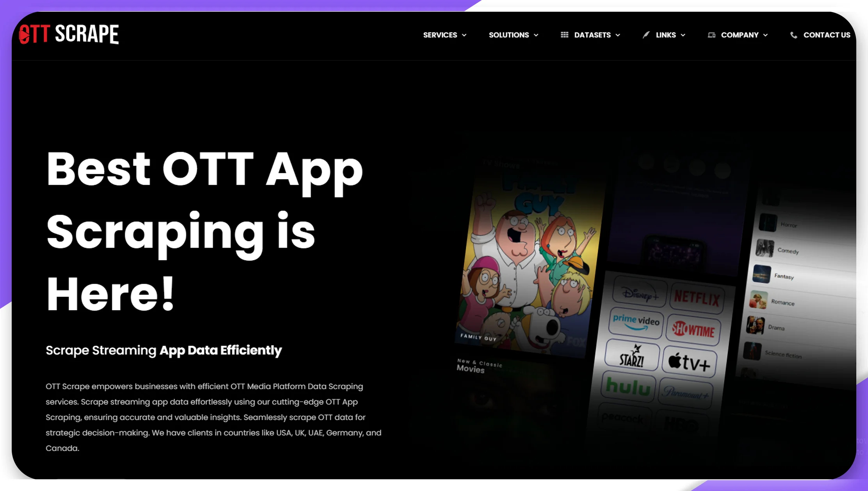This screenshot has width=868, height=491.
Task: Click the OTT Scrape description paragraph
Action: coord(214,417)
